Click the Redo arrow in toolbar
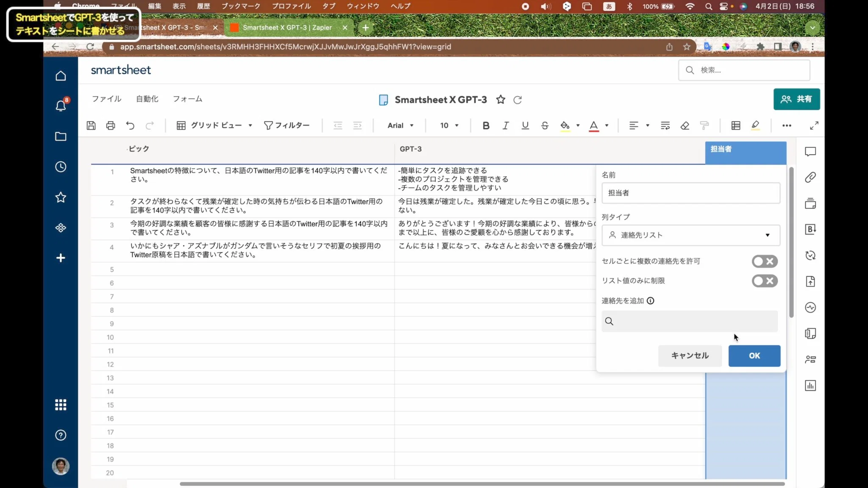Viewport: 868px width, 488px height. click(x=150, y=125)
